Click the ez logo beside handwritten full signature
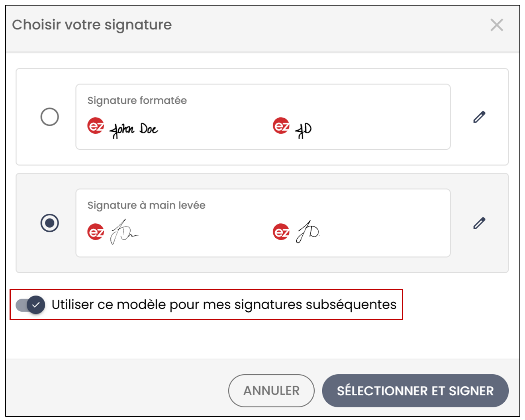This screenshot has height=420, width=525. coord(96,232)
